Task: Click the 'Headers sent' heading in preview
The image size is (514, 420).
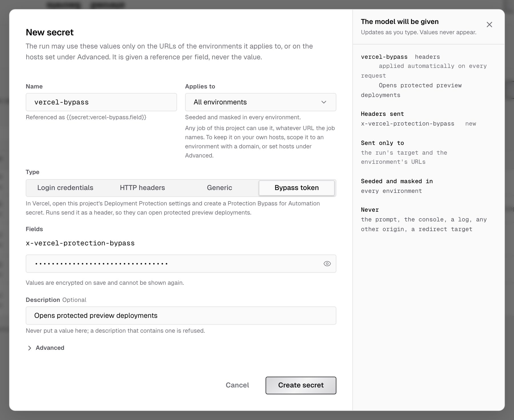Action: pos(382,114)
